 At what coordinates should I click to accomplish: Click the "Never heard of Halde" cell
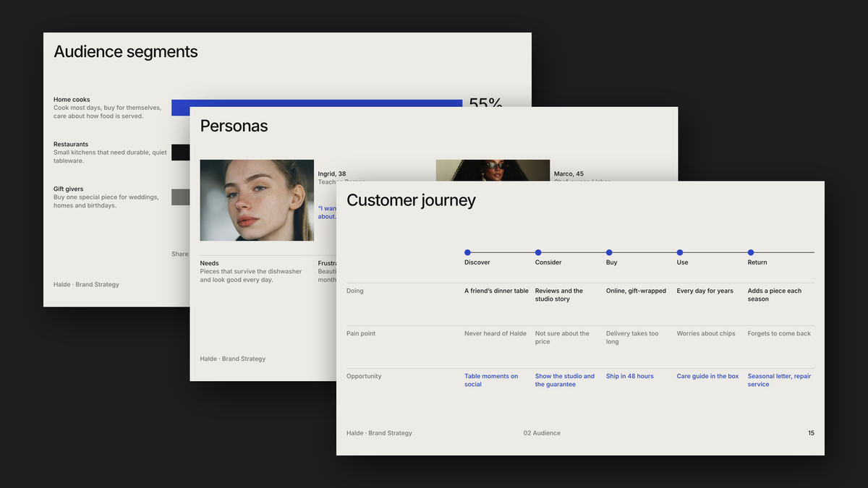tap(495, 333)
